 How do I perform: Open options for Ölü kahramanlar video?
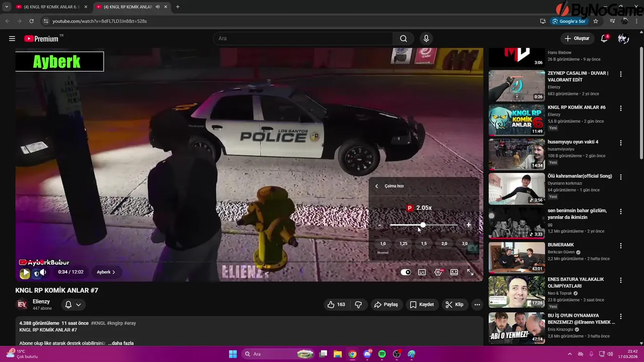(620, 177)
